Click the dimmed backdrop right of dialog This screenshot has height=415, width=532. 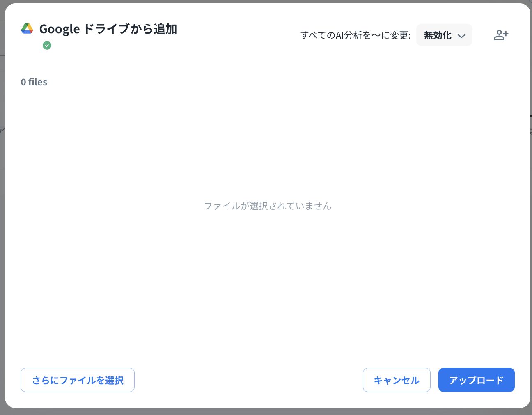531,246
